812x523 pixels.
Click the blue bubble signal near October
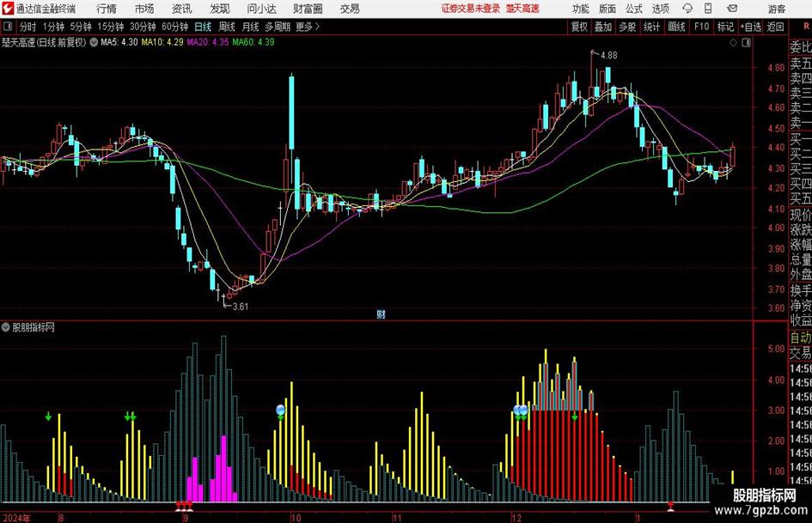click(x=281, y=410)
